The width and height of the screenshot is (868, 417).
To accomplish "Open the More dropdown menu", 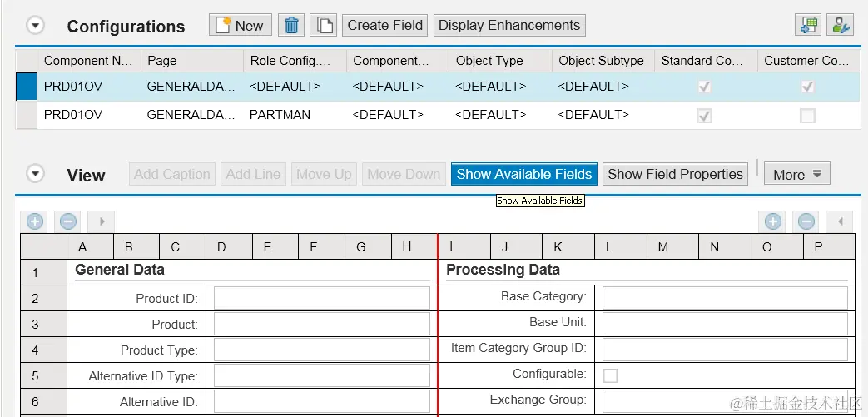I will pyautogui.click(x=797, y=175).
